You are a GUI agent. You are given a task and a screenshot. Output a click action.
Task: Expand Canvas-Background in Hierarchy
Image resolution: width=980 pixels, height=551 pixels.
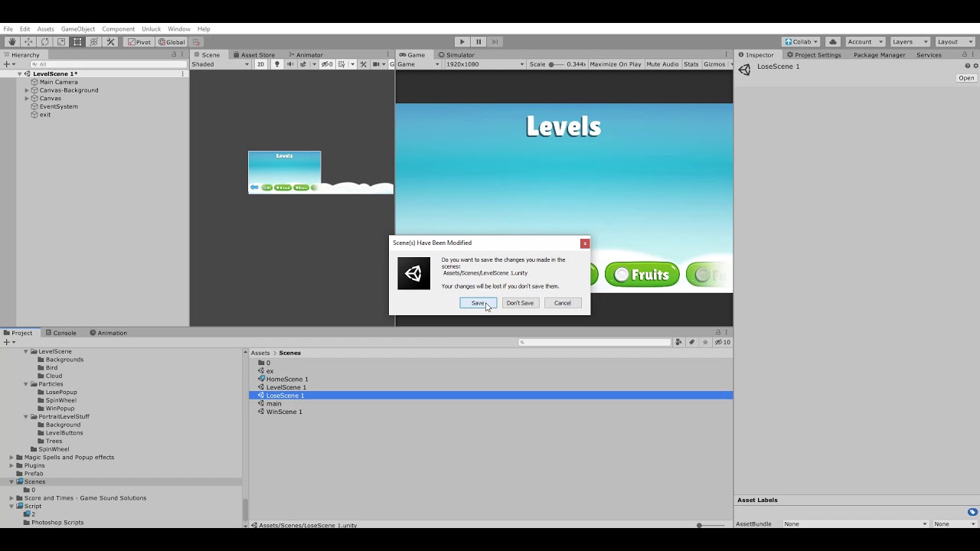[27, 90]
